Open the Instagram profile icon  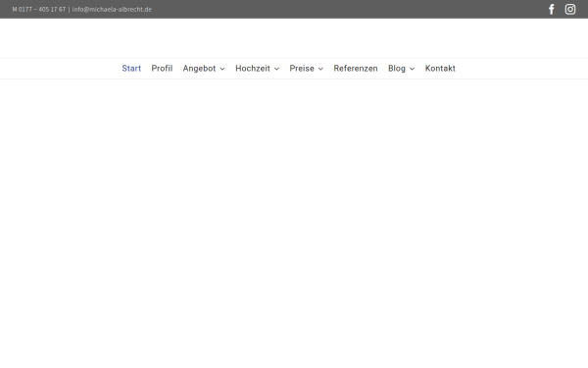click(570, 9)
